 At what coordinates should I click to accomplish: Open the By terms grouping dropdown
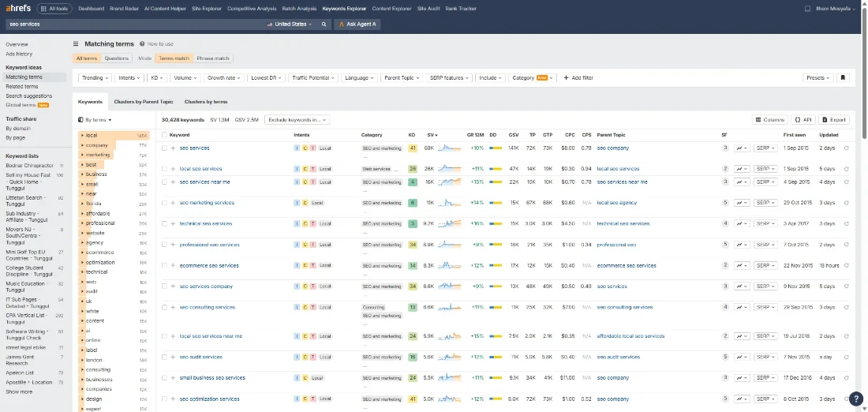(95, 120)
